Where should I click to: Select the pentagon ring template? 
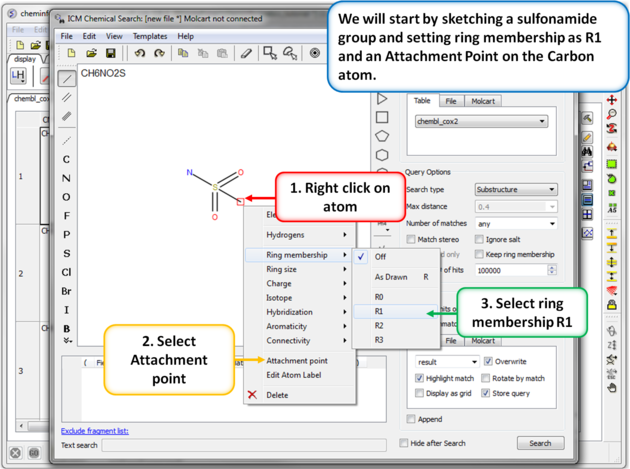click(382, 136)
